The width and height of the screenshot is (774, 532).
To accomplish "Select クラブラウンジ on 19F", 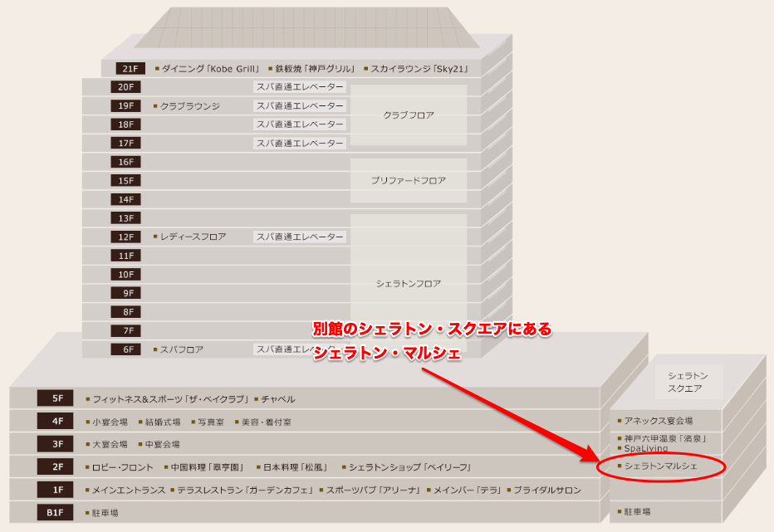I will tap(190, 106).
